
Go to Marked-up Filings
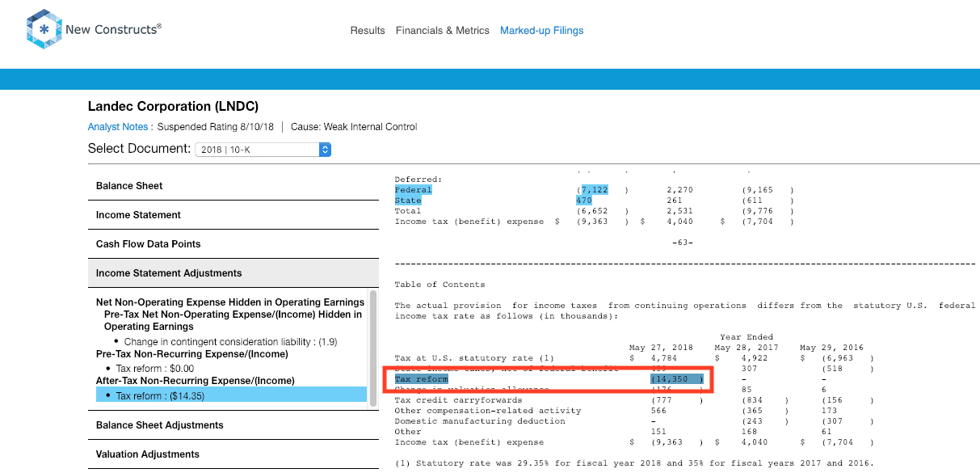541,31
